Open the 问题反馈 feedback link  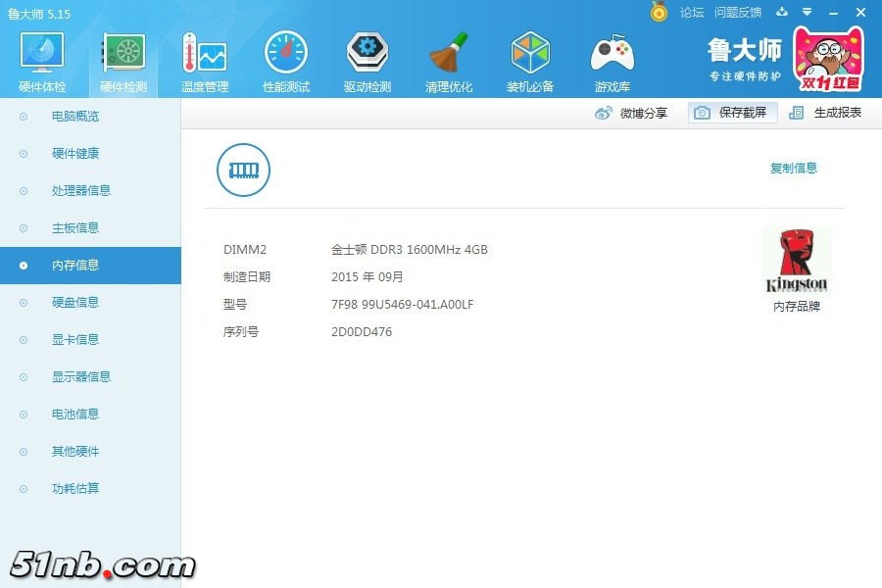tap(738, 13)
